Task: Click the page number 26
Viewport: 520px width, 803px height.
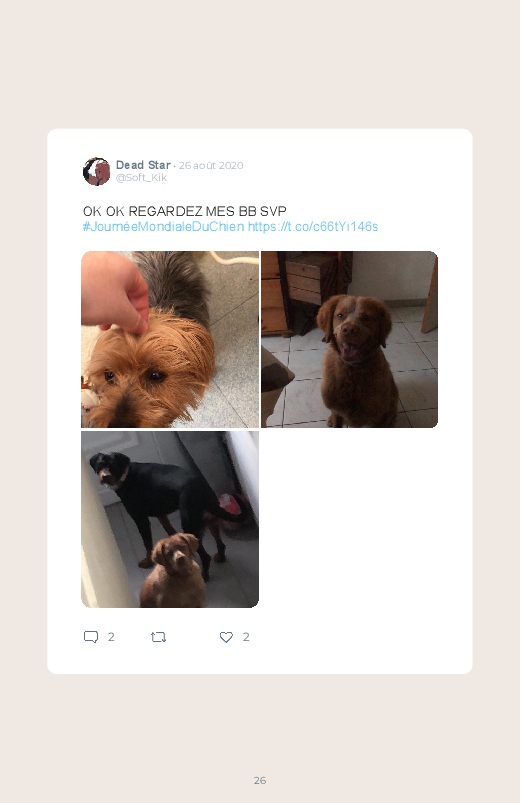Action: [x=260, y=780]
